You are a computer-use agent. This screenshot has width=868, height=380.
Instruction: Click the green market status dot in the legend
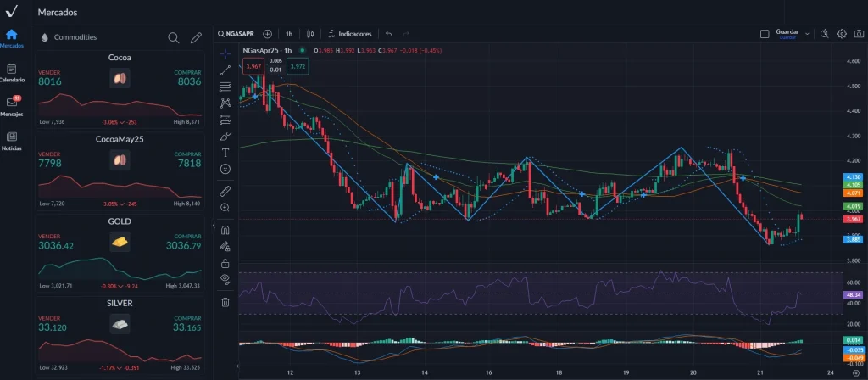303,50
